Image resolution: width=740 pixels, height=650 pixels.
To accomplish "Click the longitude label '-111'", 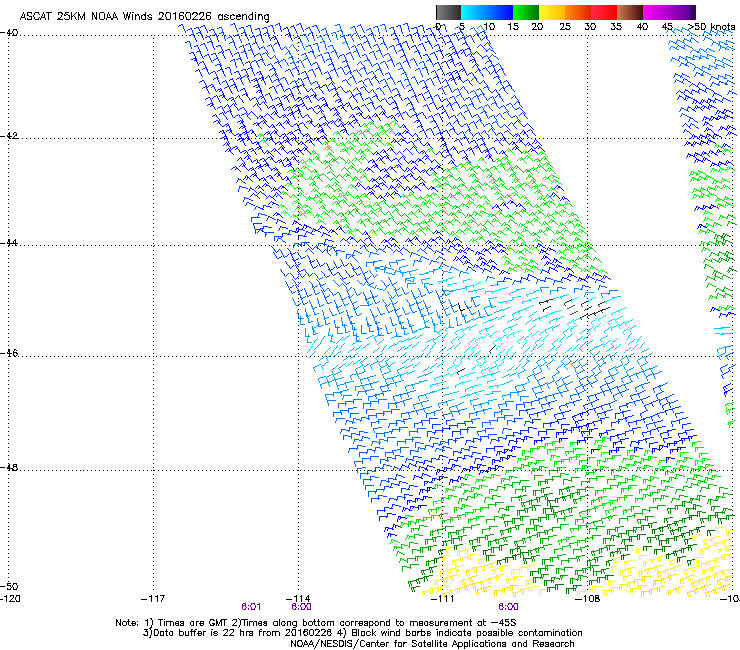I will (442, 599).
